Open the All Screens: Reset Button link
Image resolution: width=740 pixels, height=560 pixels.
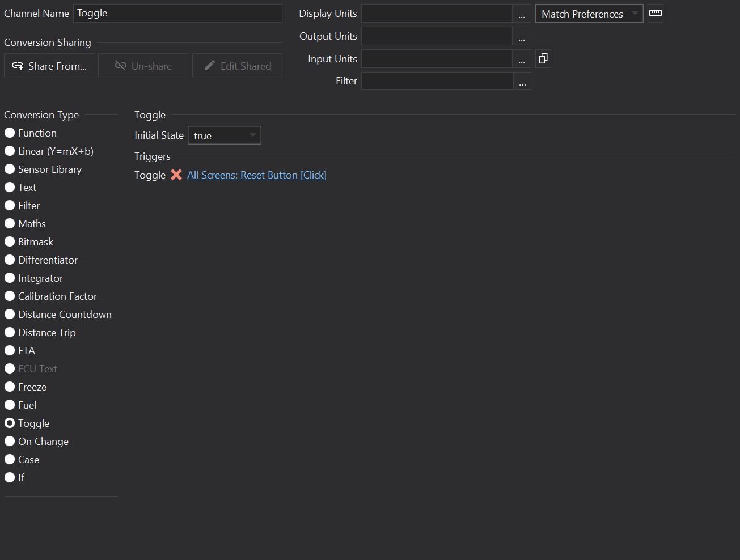(x=257, y=175)
